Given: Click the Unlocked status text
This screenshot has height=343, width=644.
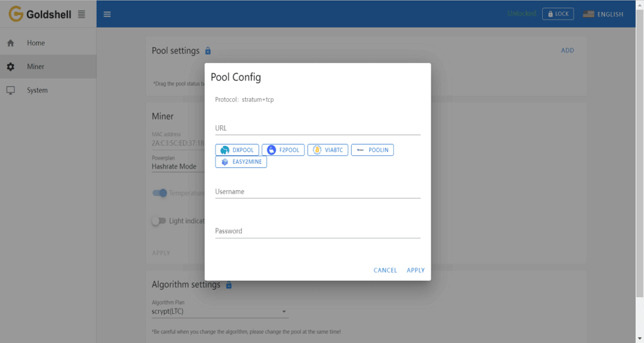Looking at the screenshot, I should (521, 14).
